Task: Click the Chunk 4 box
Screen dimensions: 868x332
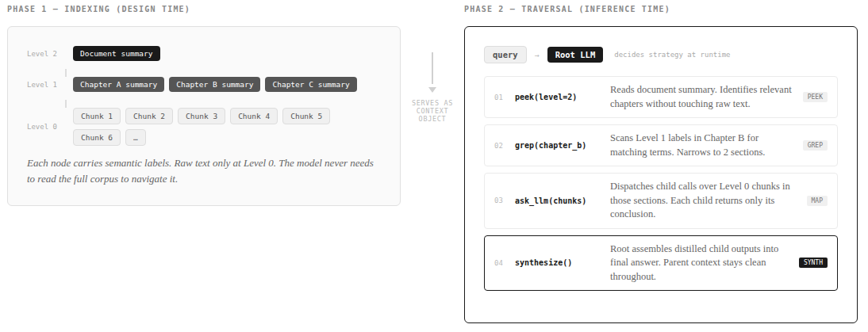Action: coord(254,116)
